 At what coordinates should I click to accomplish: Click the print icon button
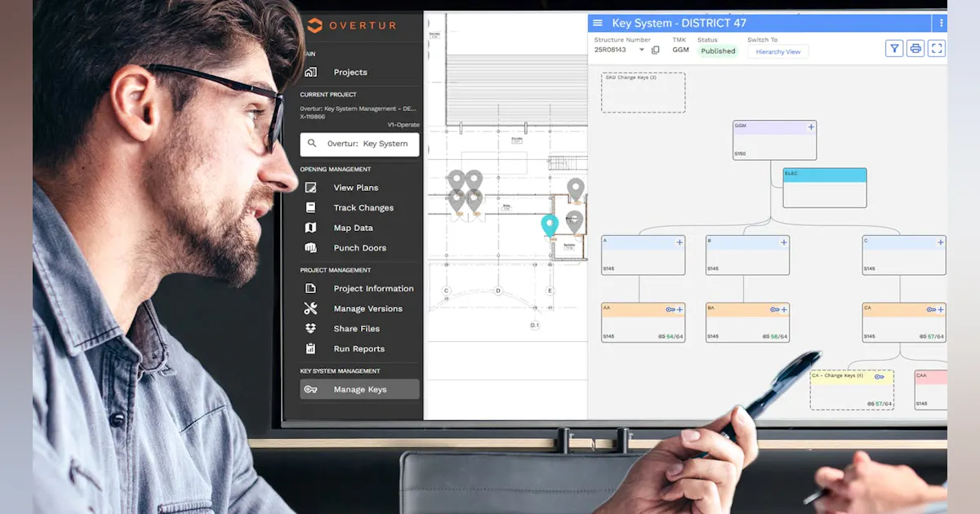coord(915,48)
